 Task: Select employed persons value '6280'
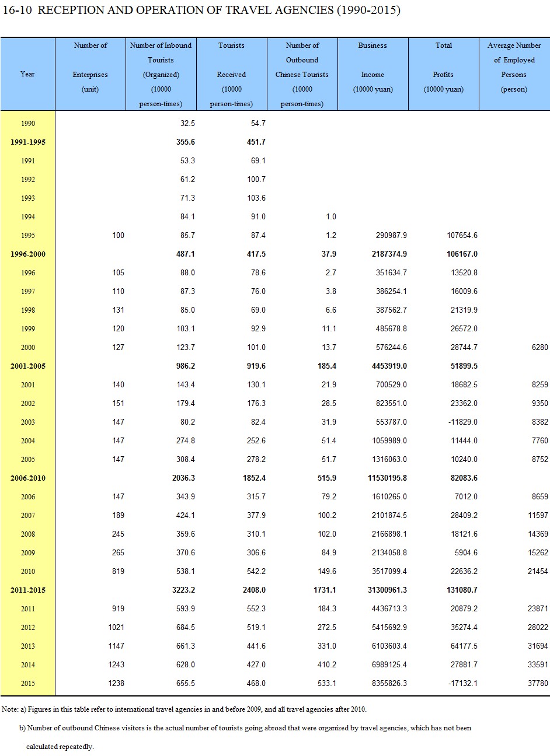tap(540, 348)
